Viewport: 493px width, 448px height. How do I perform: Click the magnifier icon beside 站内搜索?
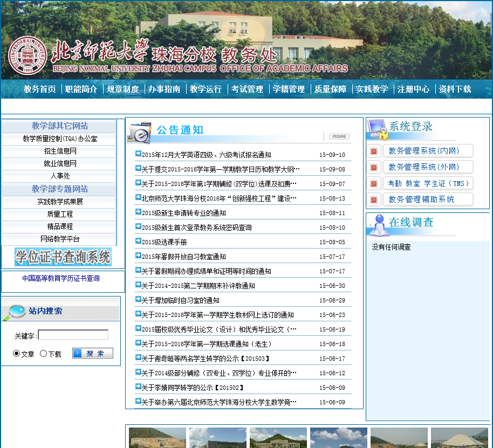(15, 312)
